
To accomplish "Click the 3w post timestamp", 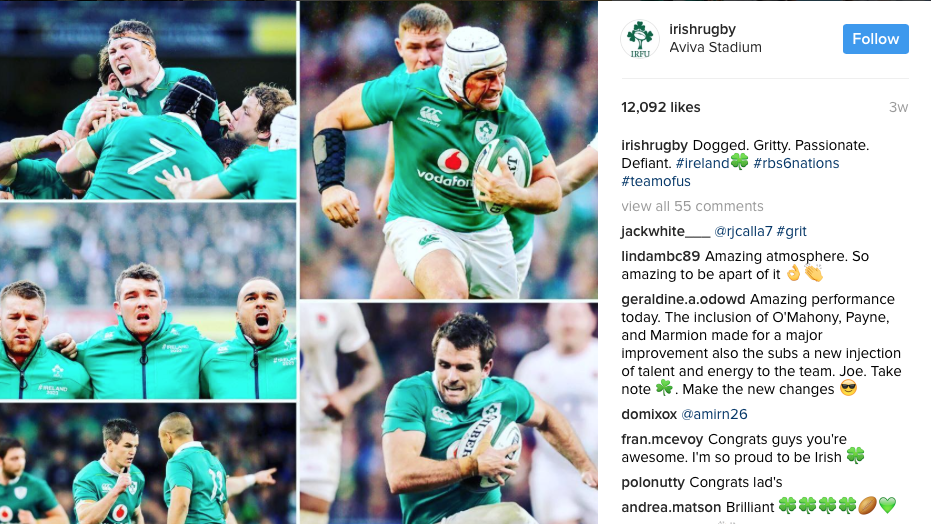I will (x=898, y=107).
